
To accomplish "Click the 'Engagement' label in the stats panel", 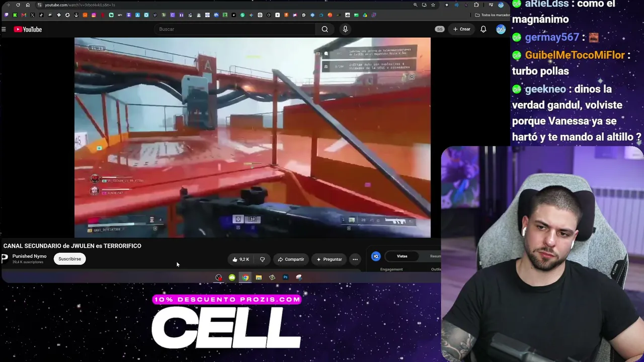I will (391, 269).
